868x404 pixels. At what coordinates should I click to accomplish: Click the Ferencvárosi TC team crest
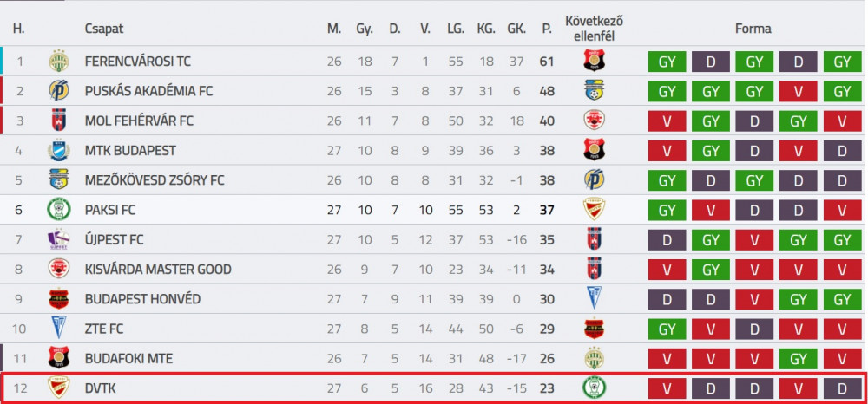click(x=59, y=61)
